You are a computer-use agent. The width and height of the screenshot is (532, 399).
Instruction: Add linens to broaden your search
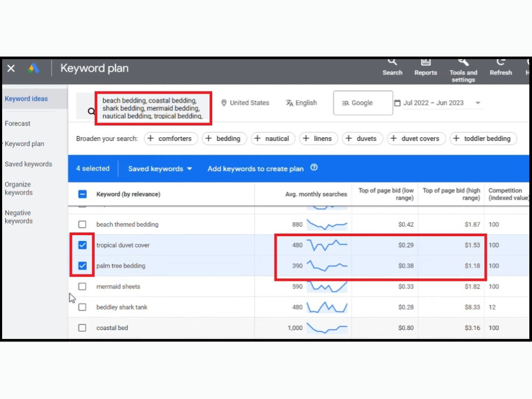tap(318, 138)
